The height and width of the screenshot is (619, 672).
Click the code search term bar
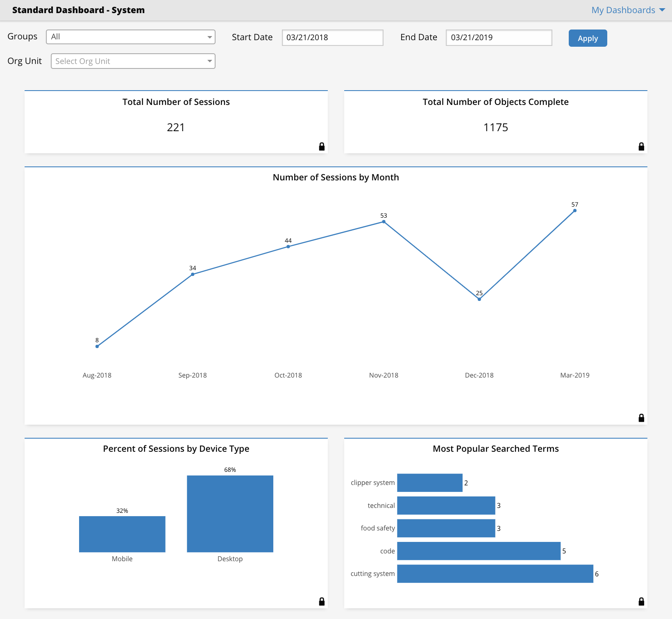479,551
